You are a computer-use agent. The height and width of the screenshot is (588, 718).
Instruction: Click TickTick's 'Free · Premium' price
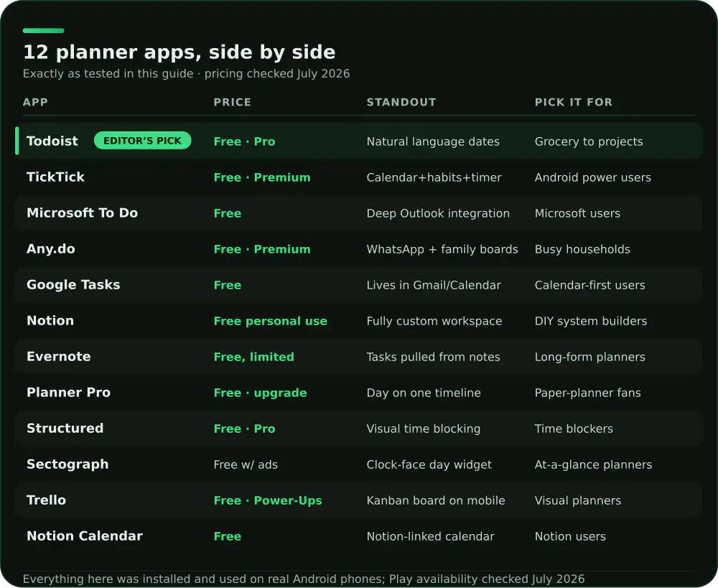point(262,177)
